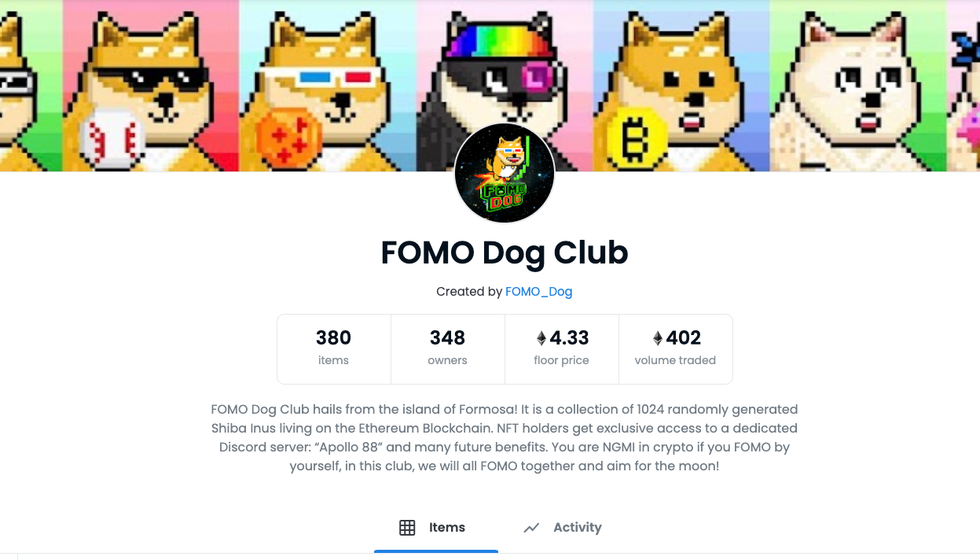Open the FOMO_Dog creator profile link
The width and height of the screenshot is (980, 560).
click(x=538, y=292)
